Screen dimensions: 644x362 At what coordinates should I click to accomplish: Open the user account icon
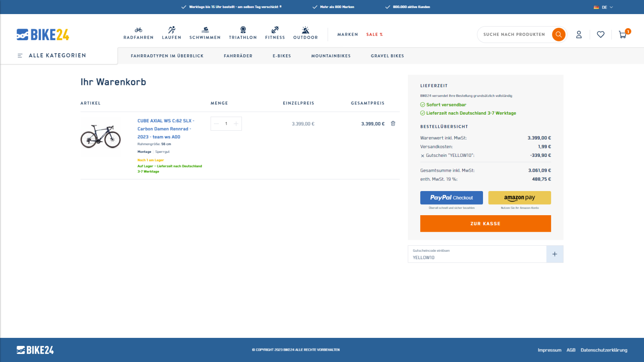(579, 35)
